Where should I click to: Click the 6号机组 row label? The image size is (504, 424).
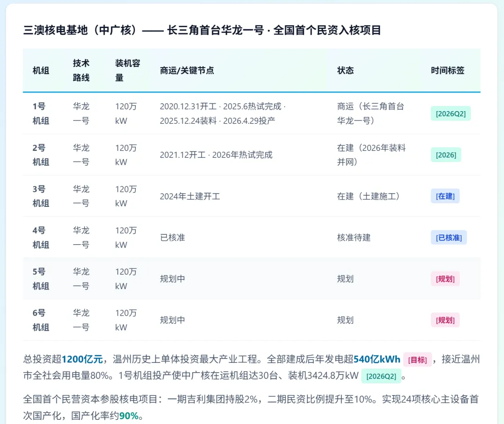pyautogui.click(x=41, y=320)
